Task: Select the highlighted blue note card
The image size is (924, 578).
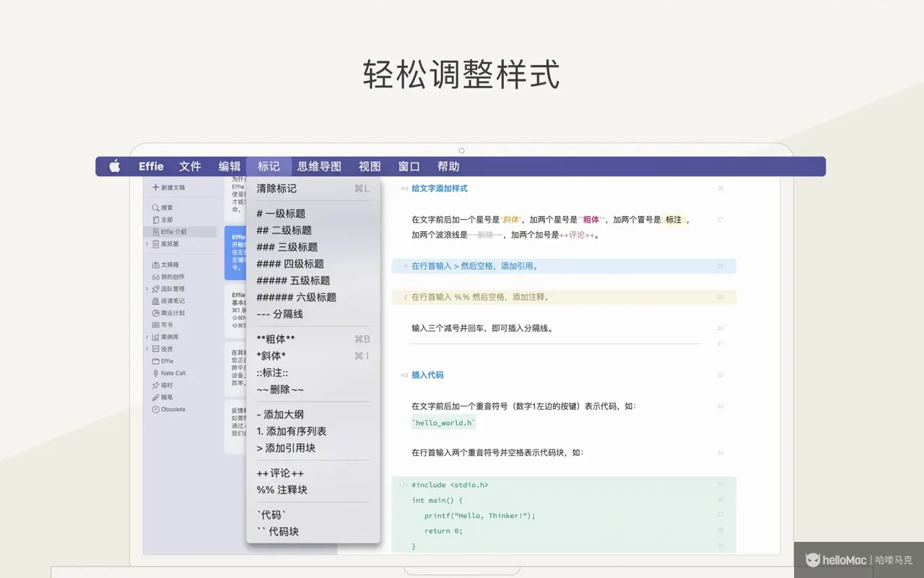Action: click(x=235, y=252)
